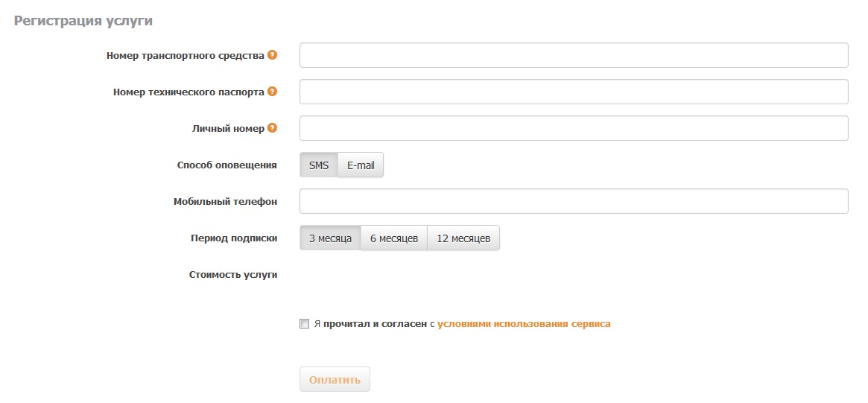Click the Мобильный телефон label text
This screenshot has height=403, width=868.
click(225, 201)
